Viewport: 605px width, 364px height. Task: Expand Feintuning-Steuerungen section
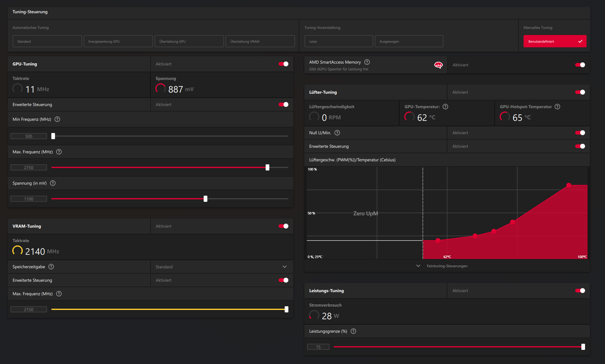(x=447, y=266)
